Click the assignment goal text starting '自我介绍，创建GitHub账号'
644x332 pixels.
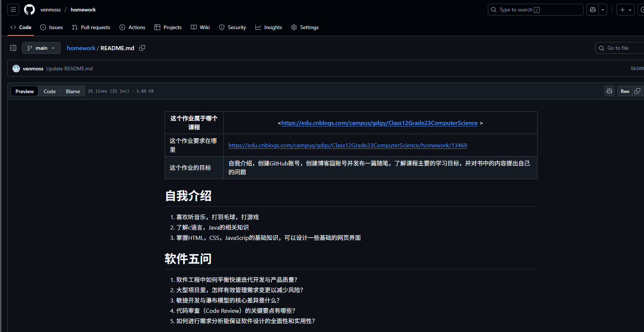(x=379, y=168)
